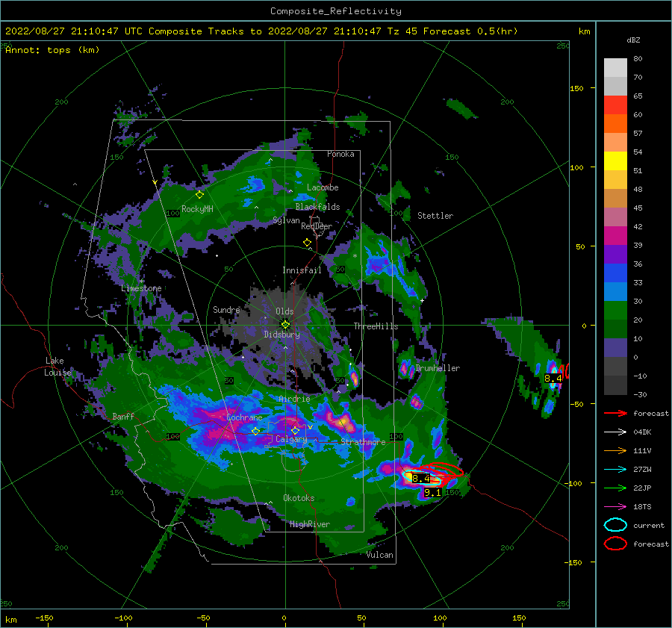Click the red forecast arrow legend icon
This screenshot has height=628, width=672.
[x=615, y=413]
